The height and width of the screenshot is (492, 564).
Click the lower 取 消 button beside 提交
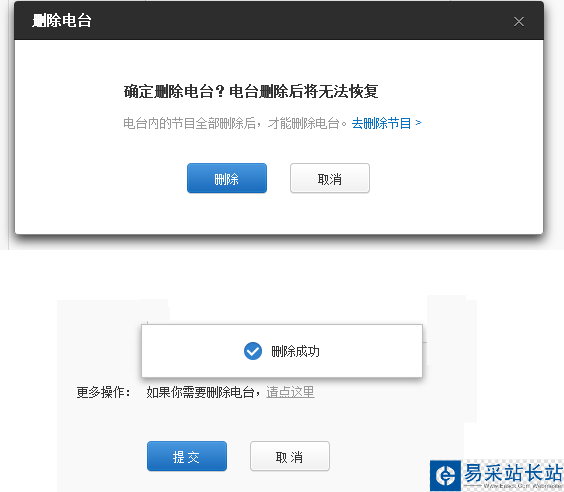click(290, 456)
